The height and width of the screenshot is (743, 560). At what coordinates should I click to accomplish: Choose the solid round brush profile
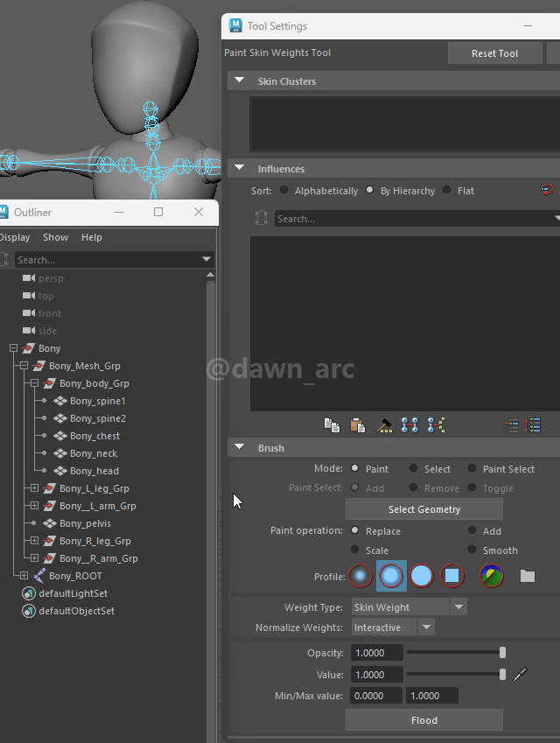pos(422,576)
